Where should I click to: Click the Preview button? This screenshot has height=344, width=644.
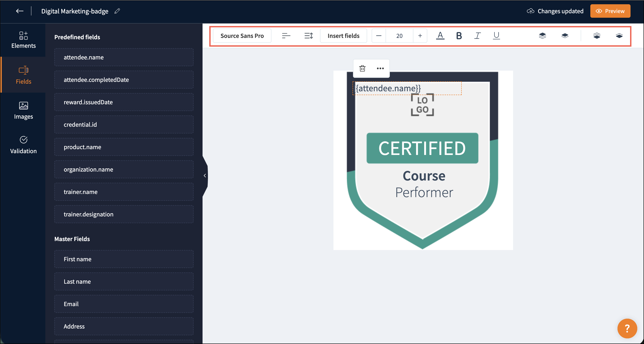pos(610,11)
